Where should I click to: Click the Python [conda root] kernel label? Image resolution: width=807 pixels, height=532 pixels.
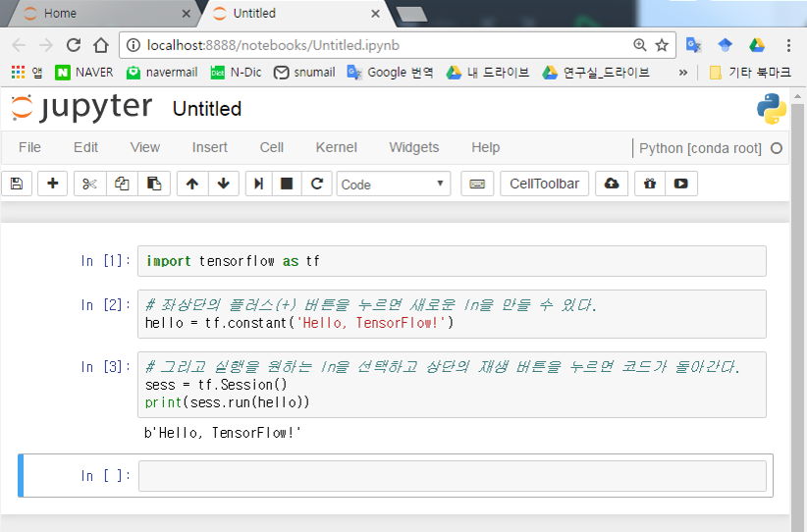pyautogui.click(x=700, y=148)
